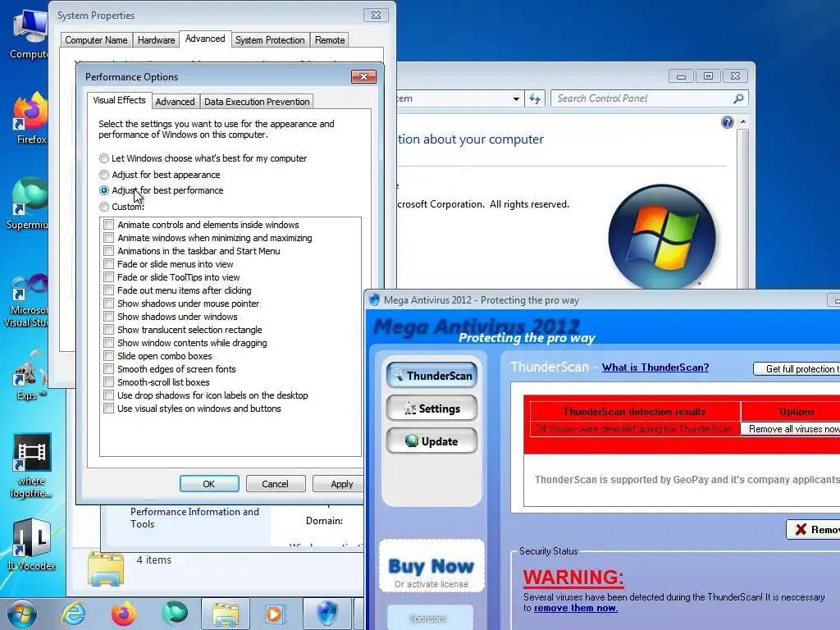Check 'Use visual styles on windows and buttons'
The height and width of the screenshot is (630, 840).
pyautogui.click(x=109, y=409)
